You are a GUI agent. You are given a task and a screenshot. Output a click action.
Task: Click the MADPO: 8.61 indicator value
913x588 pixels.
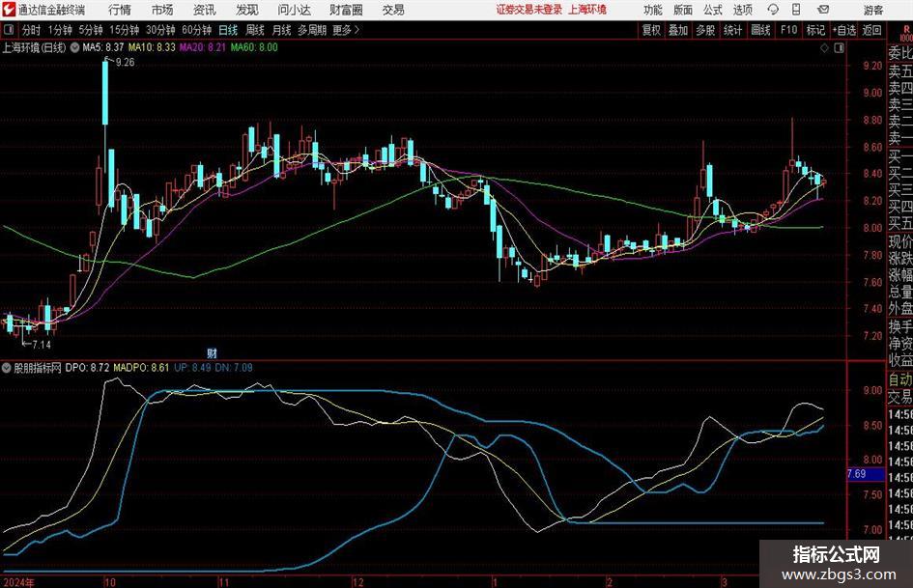tap(141, 368)
